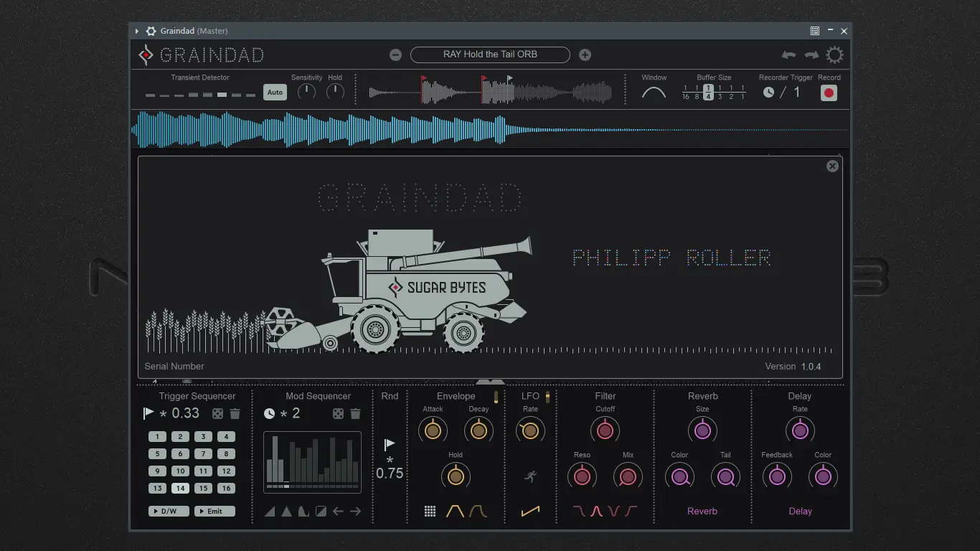Click the half-filled square icon in Mod Sequencer
Screen dimensions: 980x551
321,512
